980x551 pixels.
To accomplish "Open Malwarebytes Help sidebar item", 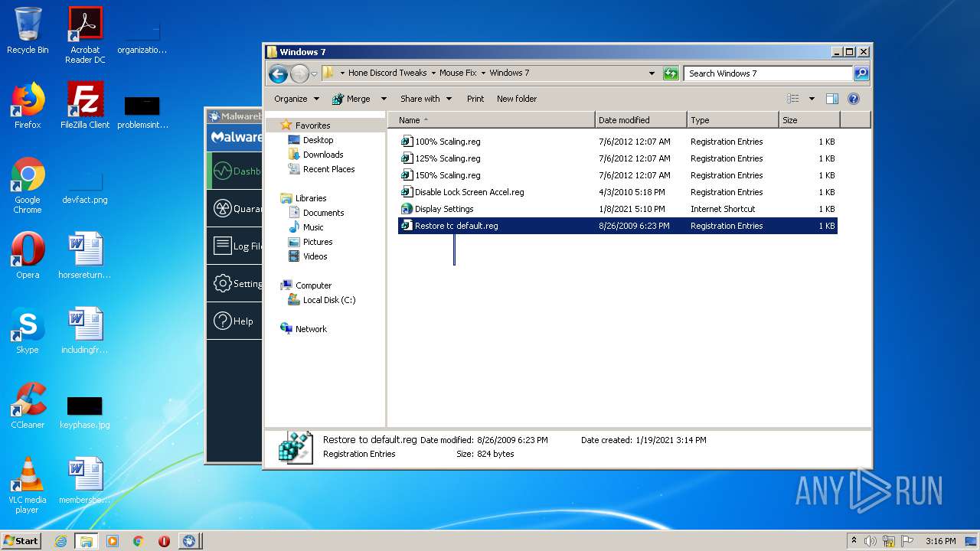I will 234,321.
